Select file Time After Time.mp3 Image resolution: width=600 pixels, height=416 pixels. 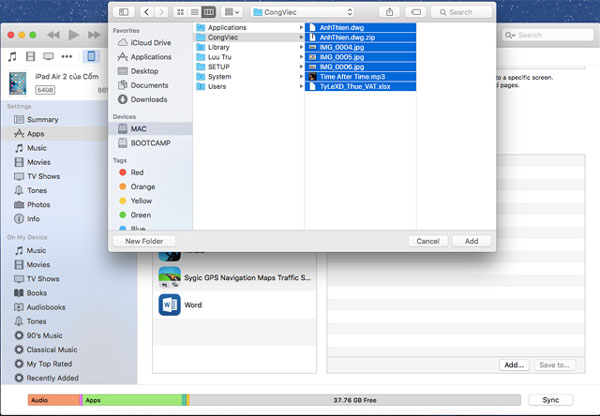pos(360,76)
